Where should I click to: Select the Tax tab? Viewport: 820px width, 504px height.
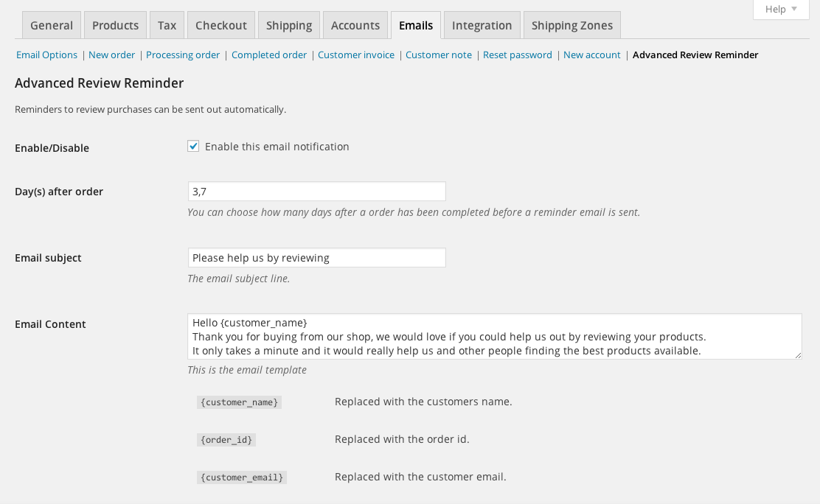(167, 24)
